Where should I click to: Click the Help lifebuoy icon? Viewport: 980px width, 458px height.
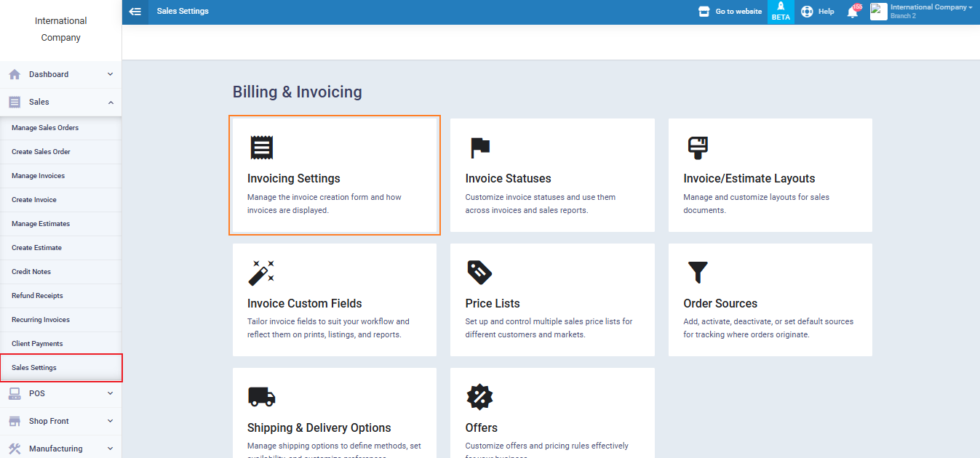[x=807, y=12]
